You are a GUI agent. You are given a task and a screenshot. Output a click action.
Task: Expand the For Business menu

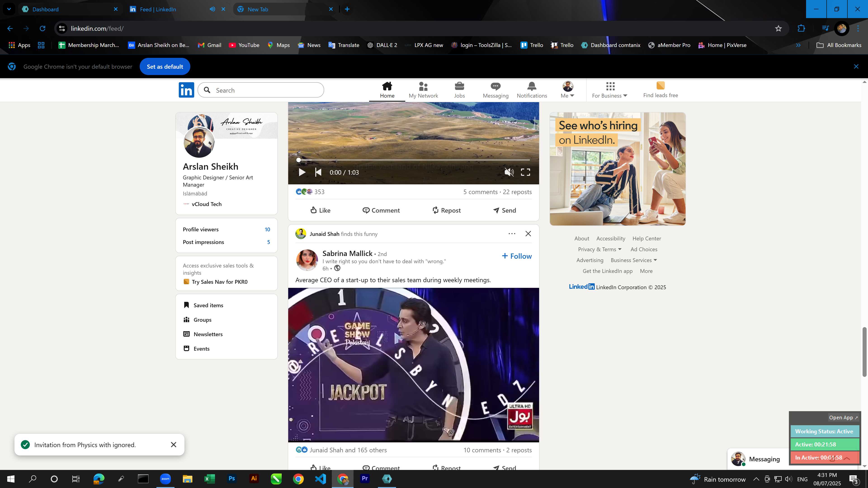[x=610, y=90]
